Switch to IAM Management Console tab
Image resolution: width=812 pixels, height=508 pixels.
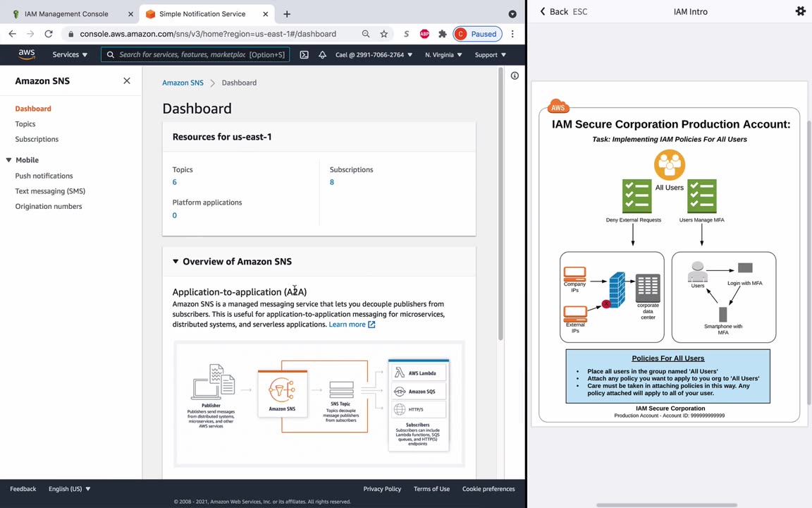(x=66, y=14)
